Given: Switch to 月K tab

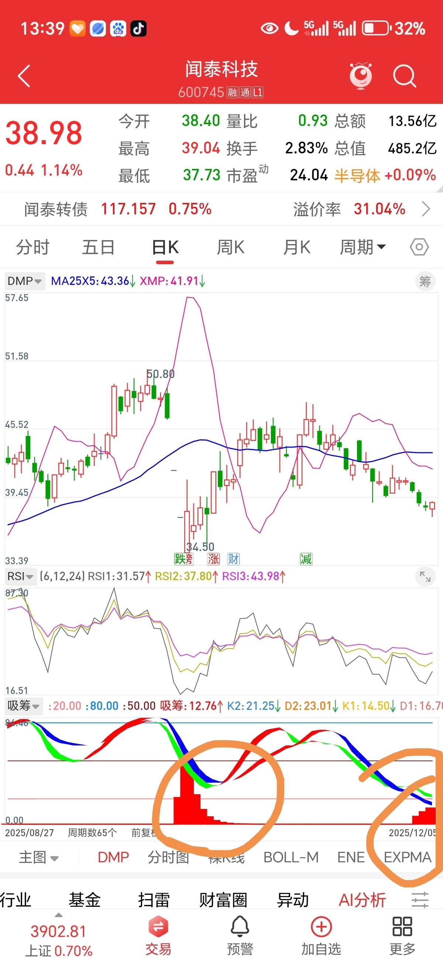Looking at the screenshot, I should [297, 247].
